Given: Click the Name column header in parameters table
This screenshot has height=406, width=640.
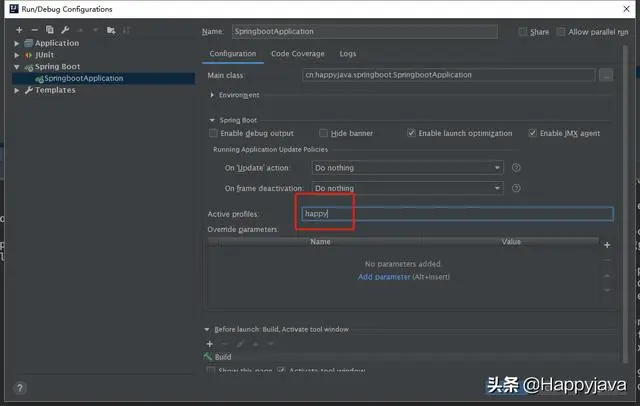Looking at the screenshot, I should [x=320, y=242].
